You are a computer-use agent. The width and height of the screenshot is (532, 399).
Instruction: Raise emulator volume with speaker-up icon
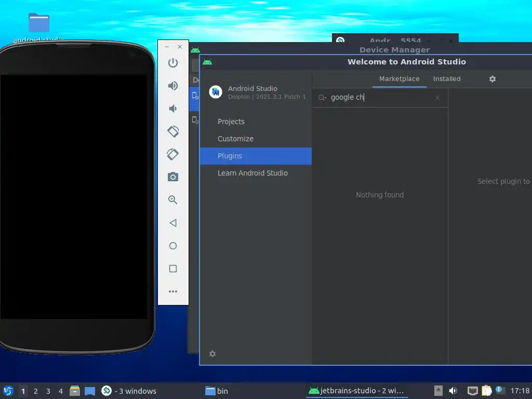coord(173,86)
